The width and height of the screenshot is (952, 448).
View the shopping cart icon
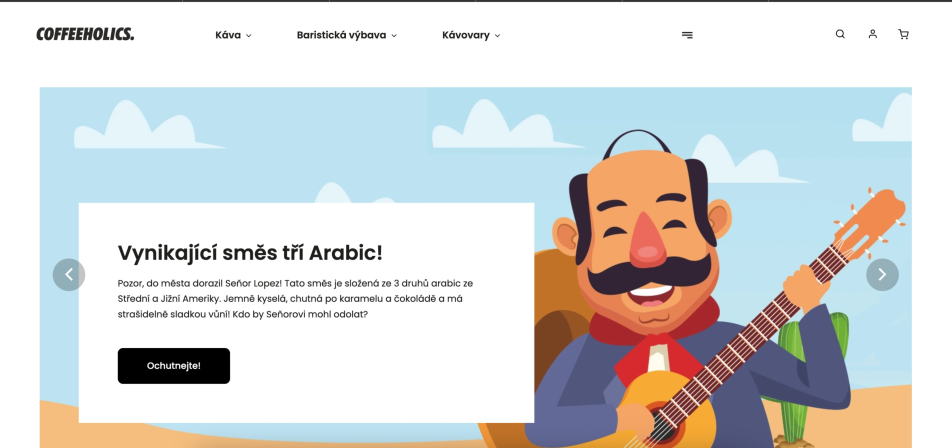903,34
